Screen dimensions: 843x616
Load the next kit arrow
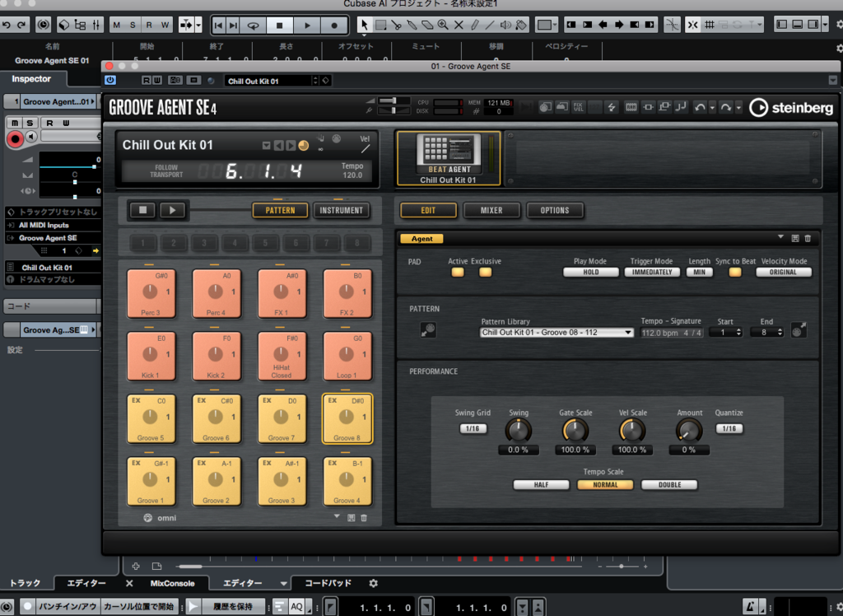pyautogui.click(x=291, y=145)
